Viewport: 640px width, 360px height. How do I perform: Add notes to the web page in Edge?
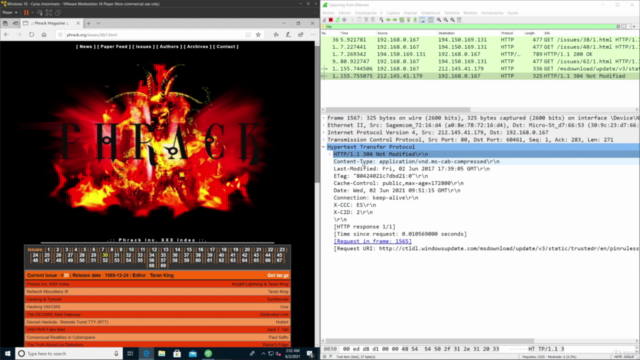pyautogui.click(x=288, y=35)
